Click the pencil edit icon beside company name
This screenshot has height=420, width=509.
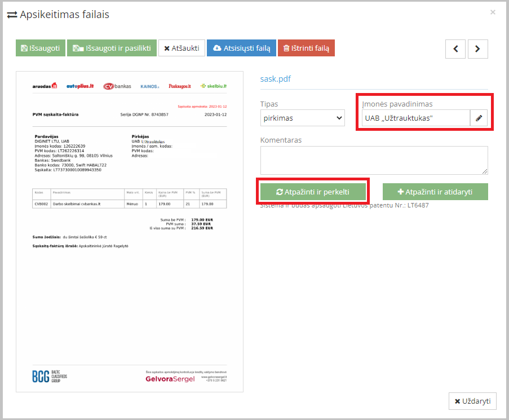479,118
